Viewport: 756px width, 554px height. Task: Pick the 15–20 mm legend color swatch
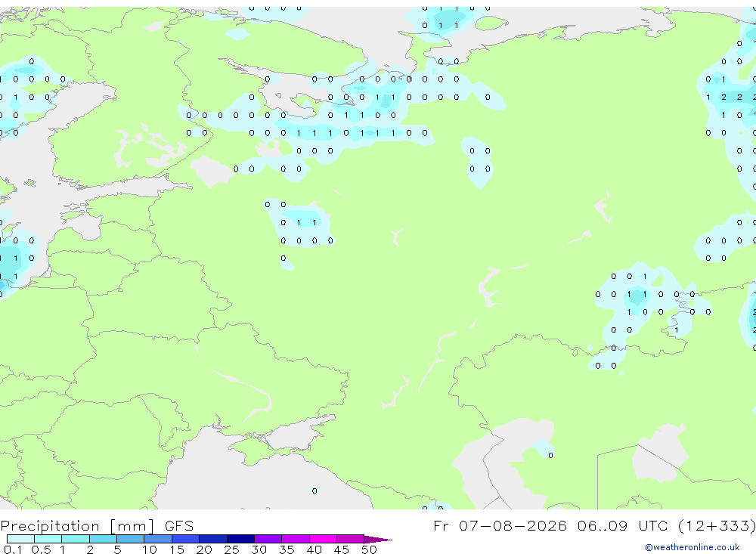point(185,539)
